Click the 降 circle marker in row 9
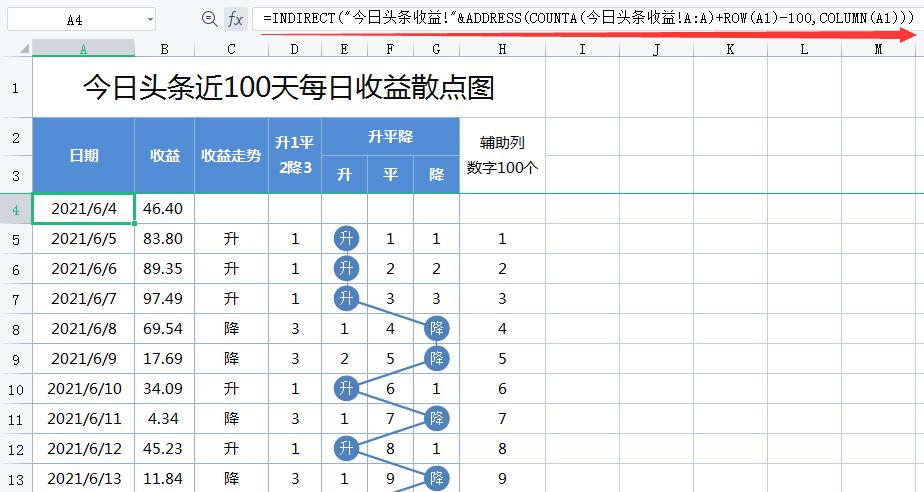Screen dimensions: 924x492 (x=437, y=358)
